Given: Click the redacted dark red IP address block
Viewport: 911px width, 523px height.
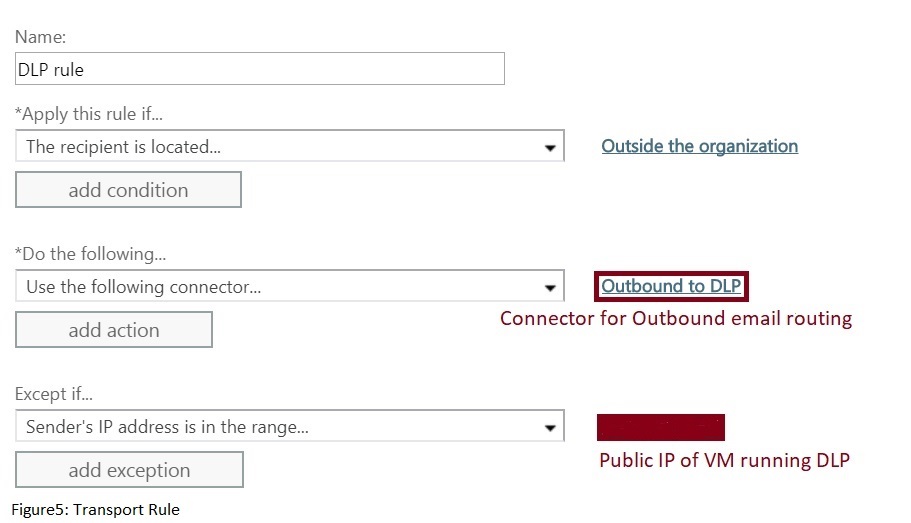Looking at the screenshot, I should [660, 427].
